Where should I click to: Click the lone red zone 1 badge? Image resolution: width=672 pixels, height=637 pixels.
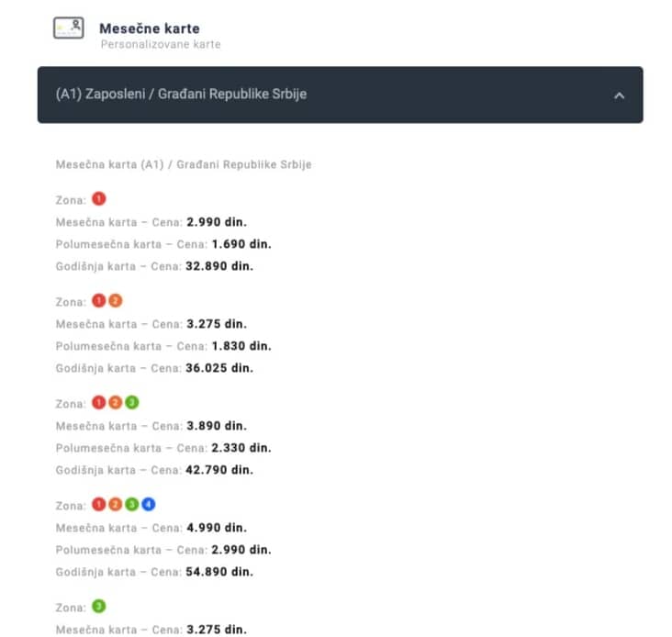(x=99, y=198)
